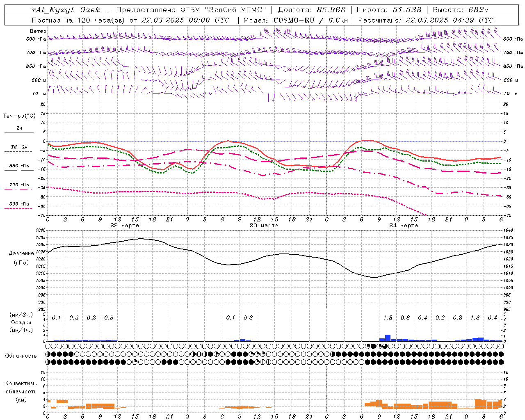Click the Конвективн. label
The image size is (525, 420).
[x=21, y=383]
